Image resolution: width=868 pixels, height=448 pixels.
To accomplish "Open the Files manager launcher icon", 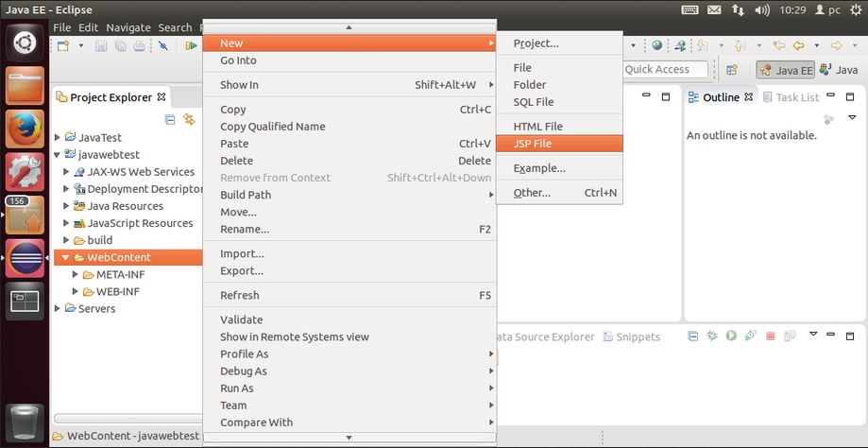I will click(25, 85).
